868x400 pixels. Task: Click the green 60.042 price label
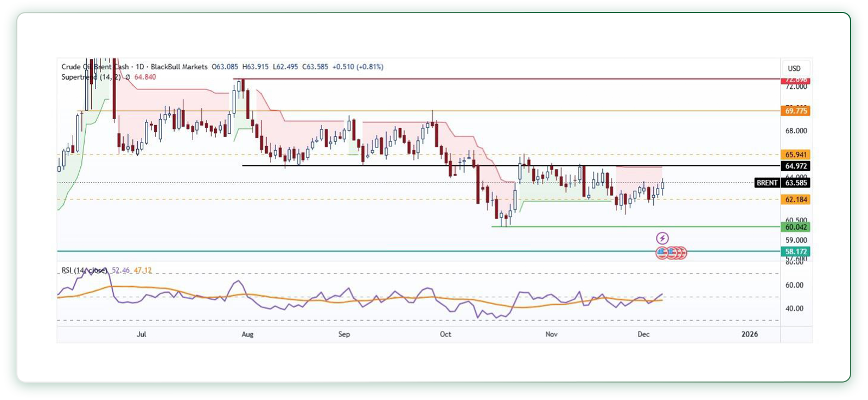tap(795, 227)
